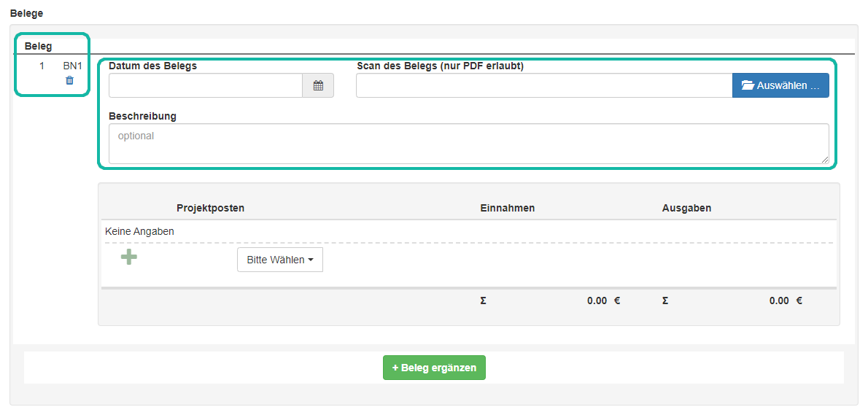
Task: Click the Scan des Belegs label
Action: (x=440, y=66)
